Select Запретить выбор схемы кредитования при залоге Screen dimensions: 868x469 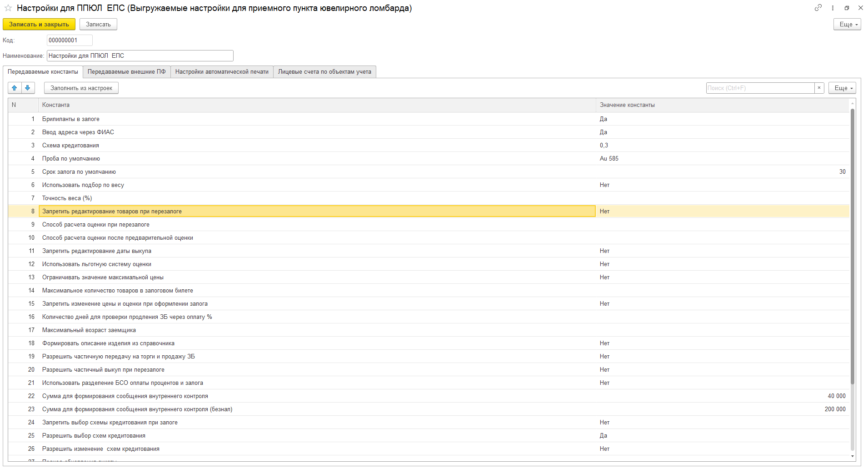coord(429,422)
